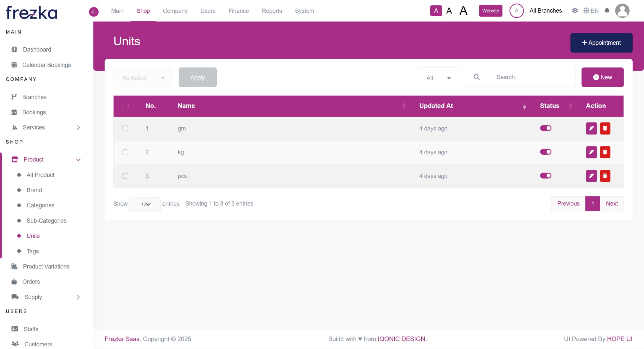Screen dimensions: 644x349
Task: Check the checkbox for kg row
Action: (x=125, y=152)
